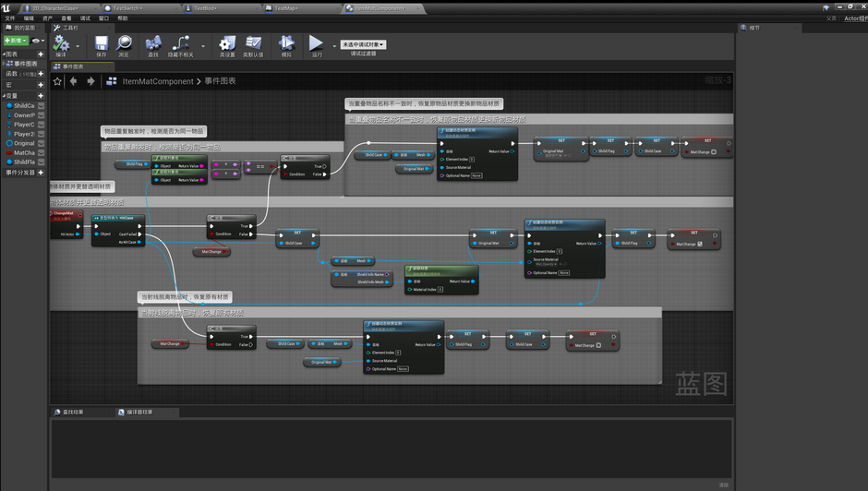Check MatChange checkbox in top-right SET node
868x491 pixels.
coord(714,151)
